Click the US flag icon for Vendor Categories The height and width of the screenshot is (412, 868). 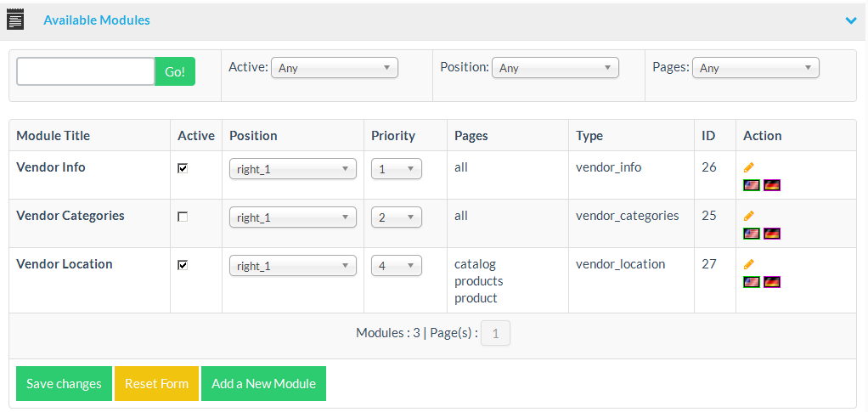[752, 234]
